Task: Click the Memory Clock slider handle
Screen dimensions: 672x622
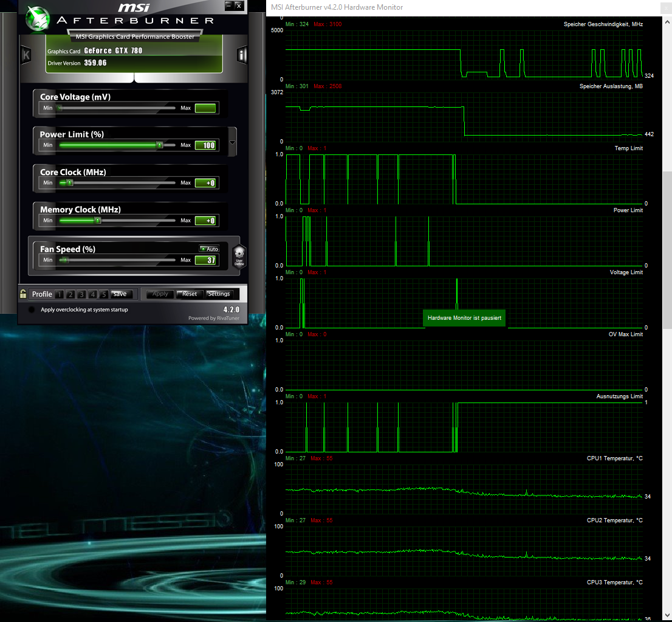Action: (98, 221)
